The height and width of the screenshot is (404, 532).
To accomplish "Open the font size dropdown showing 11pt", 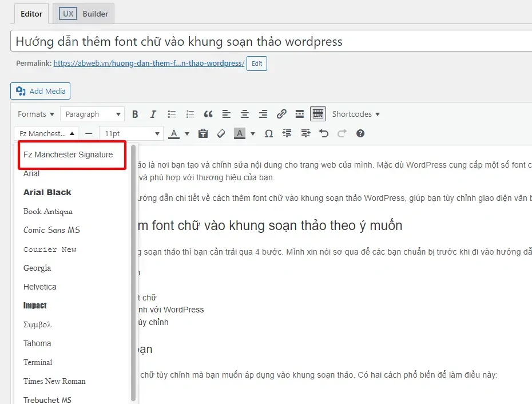I will pos(131,133).
